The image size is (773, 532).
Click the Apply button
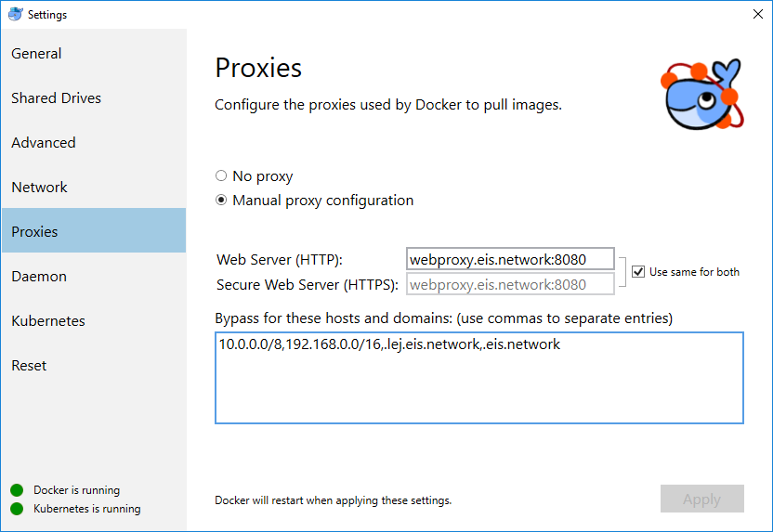(701, 500)
